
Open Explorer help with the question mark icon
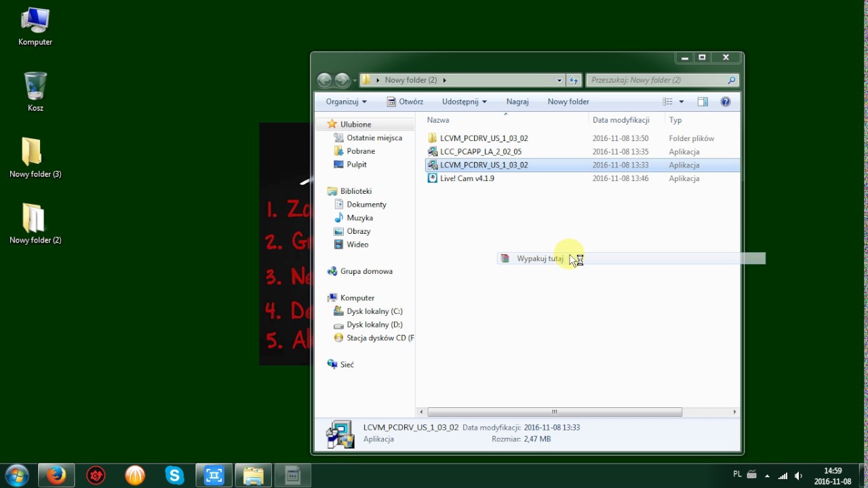[x=726, y=102]
